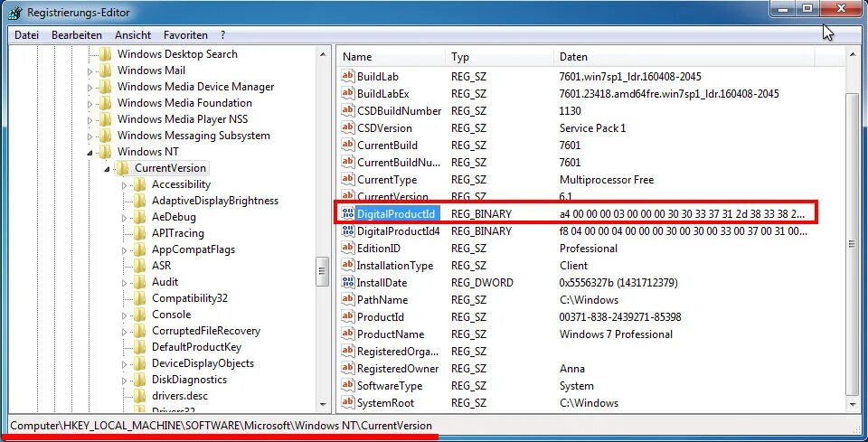The width and height of the screenshot is (868, 442).
Task: Expand the Windows Media Foundation key
Action: pyautogui.click(x=90, y=103)
